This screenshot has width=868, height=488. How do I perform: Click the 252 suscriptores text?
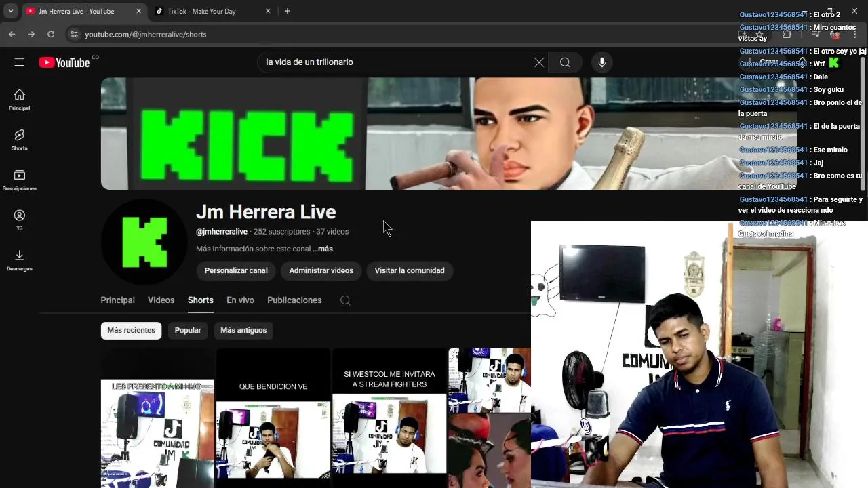[281, 232]
